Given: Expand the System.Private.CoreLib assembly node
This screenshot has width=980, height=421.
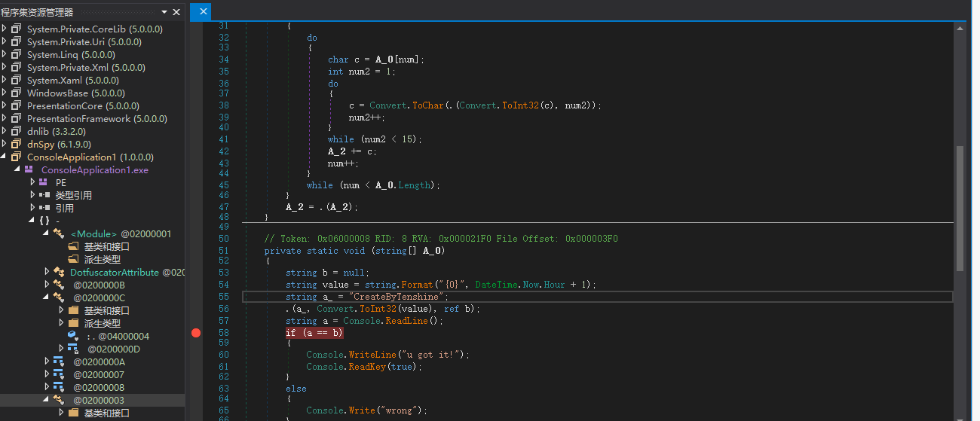Looking at the screenshot, I should (5, 29).
